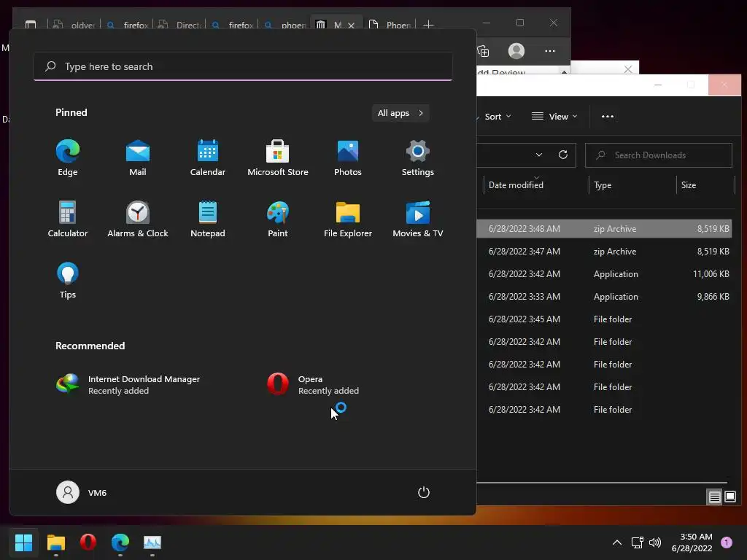Open the VM6 user account menu

click(82, 492)
